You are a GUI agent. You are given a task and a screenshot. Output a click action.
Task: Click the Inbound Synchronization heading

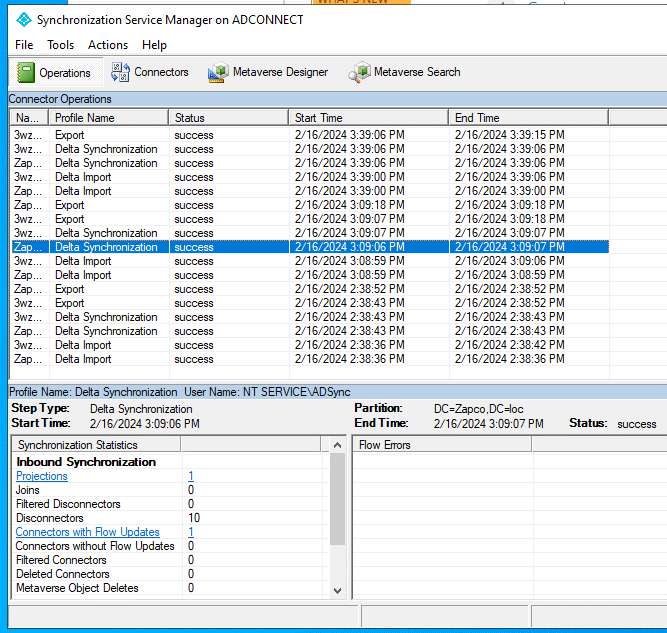click(x=86, y=462)
